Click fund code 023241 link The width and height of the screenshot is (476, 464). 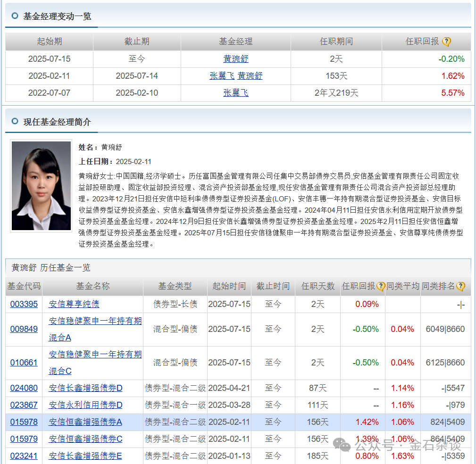(24, 456)
